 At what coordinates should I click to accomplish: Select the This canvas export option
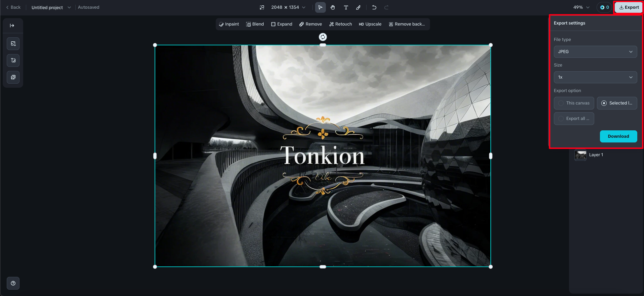pyautogui.click(x=574, y=103)
